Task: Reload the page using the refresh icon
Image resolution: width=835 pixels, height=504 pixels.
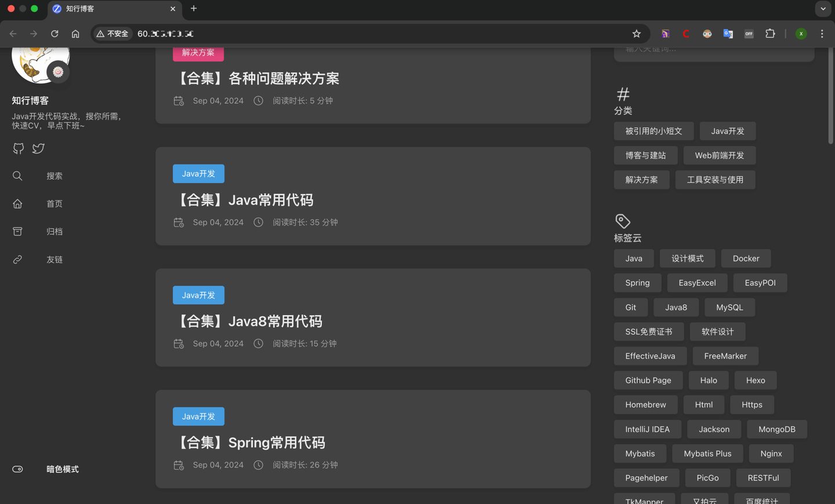Action: [55, 34]
